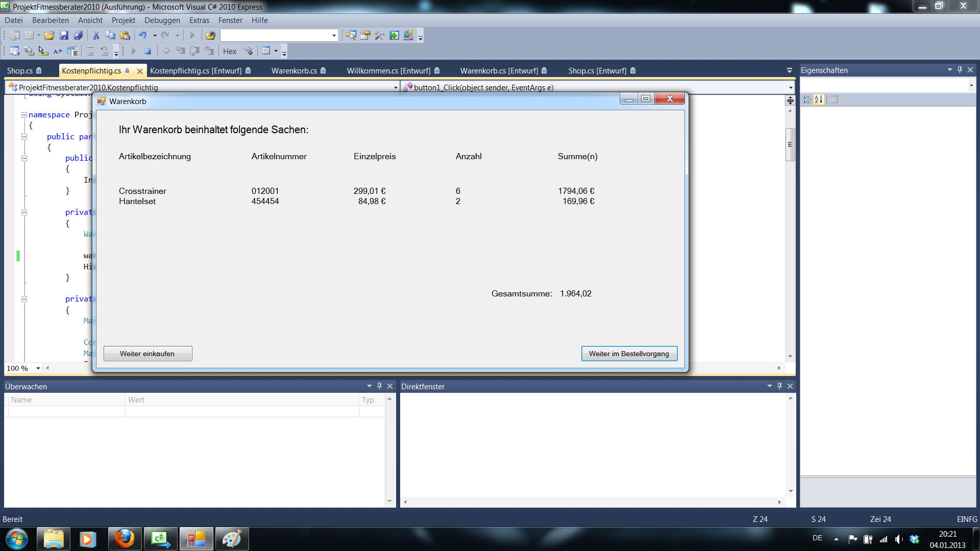Click the Save file toolbar icon
Viewport: 980px width, 551px height.
tap(64, 36)
